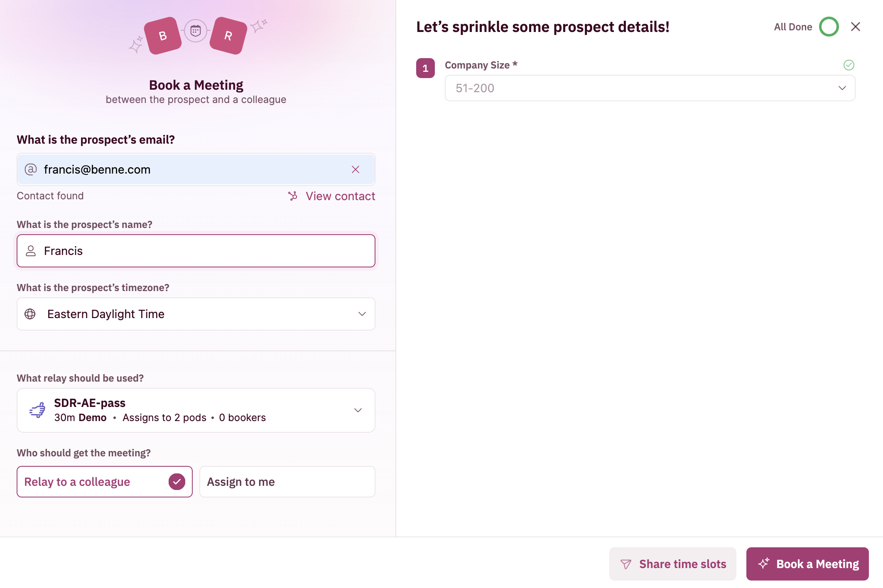Clear the prospect email with the X icon
This screenshot has height=588, width=883.
(356, 169)
